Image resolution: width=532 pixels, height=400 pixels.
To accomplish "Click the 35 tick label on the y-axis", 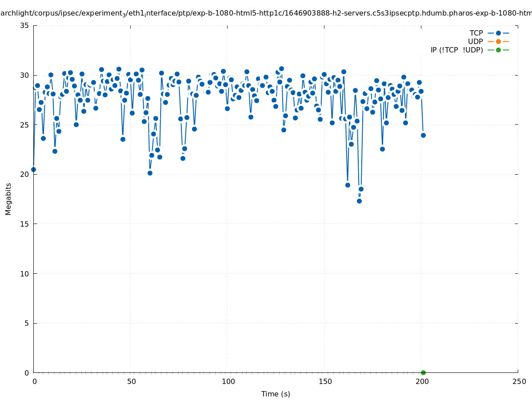I will (24, 25).
